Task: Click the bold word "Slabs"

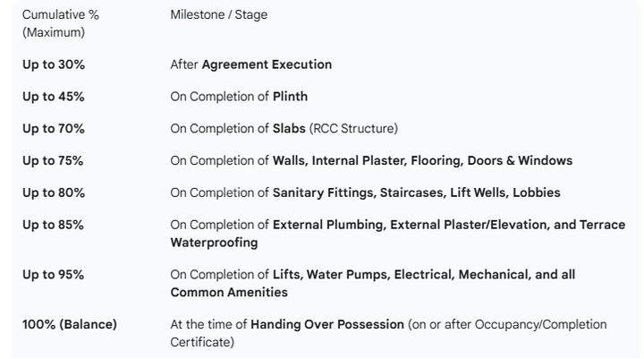Action: pos(289,129)
